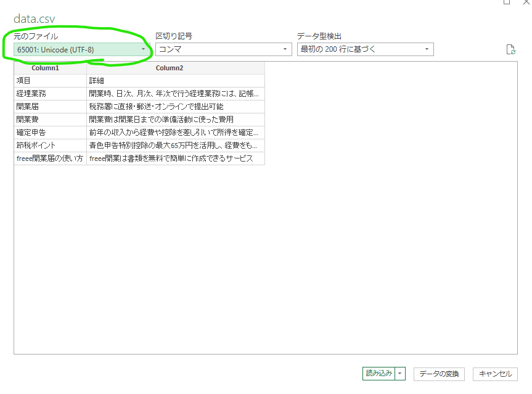Click the cell freee開業届の使い方
Screen dimensions: 532x394
(x=50, y=158)
